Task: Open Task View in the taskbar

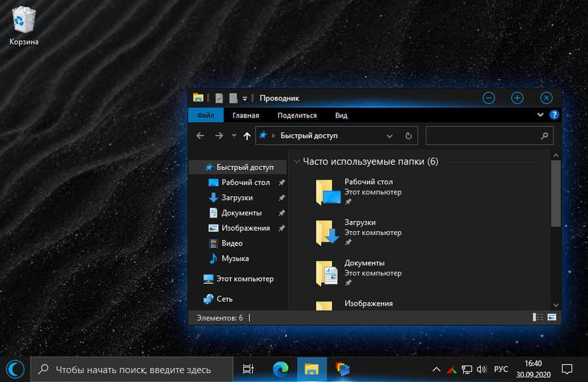Action: [248, 369]
